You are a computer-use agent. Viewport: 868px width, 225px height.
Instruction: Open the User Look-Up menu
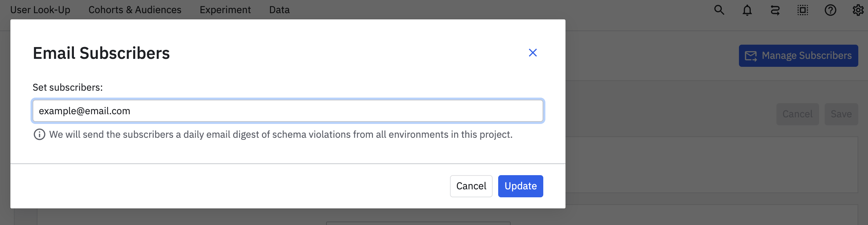pos(40,10)
